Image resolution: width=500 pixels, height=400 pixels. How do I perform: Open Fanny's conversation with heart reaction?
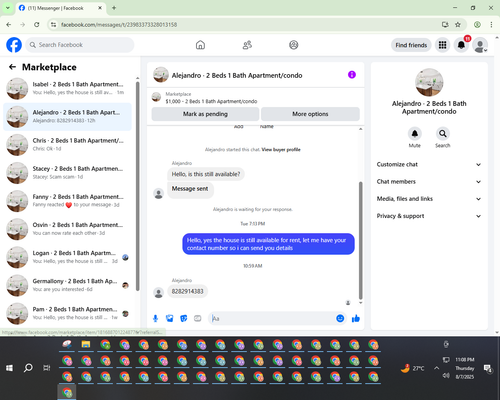point(67,201)
